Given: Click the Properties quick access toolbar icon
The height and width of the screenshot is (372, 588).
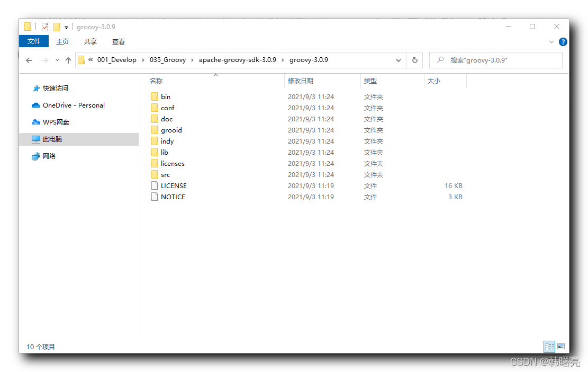Looking at the screenshot, I should pos(45,27).
